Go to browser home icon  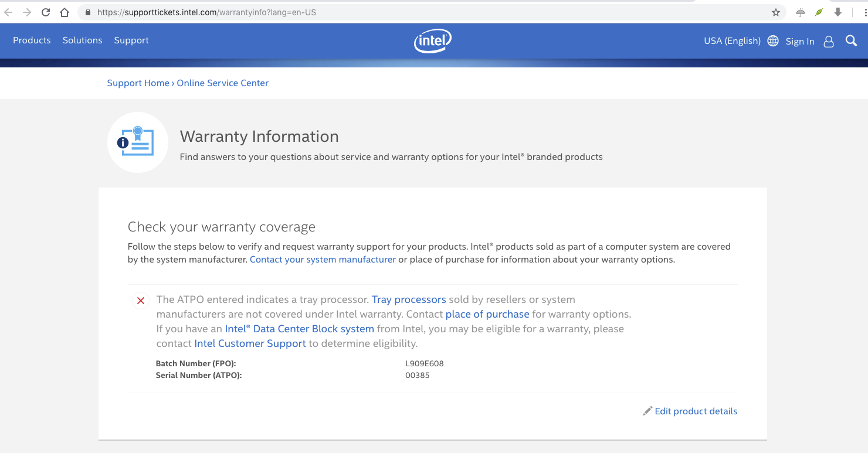[65, 12]
